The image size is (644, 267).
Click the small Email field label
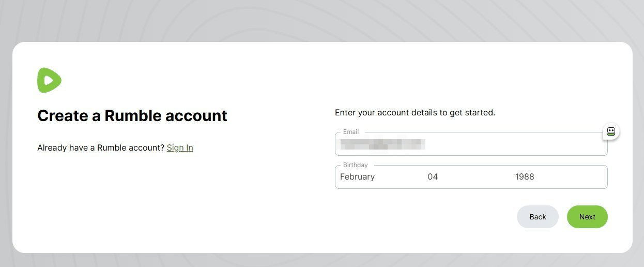pos(351,132)
